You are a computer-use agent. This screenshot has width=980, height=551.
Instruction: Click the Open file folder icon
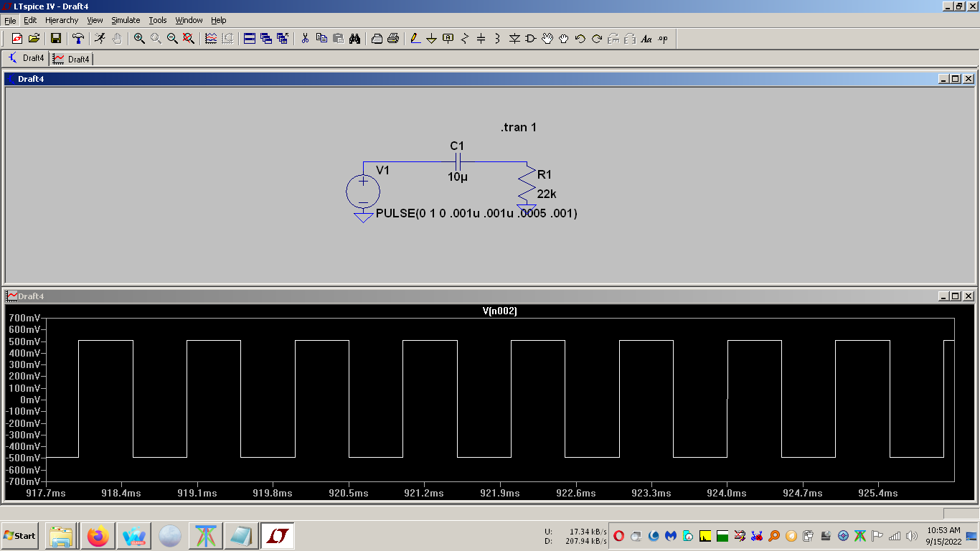pyautogui.click(x=34, y=39)
